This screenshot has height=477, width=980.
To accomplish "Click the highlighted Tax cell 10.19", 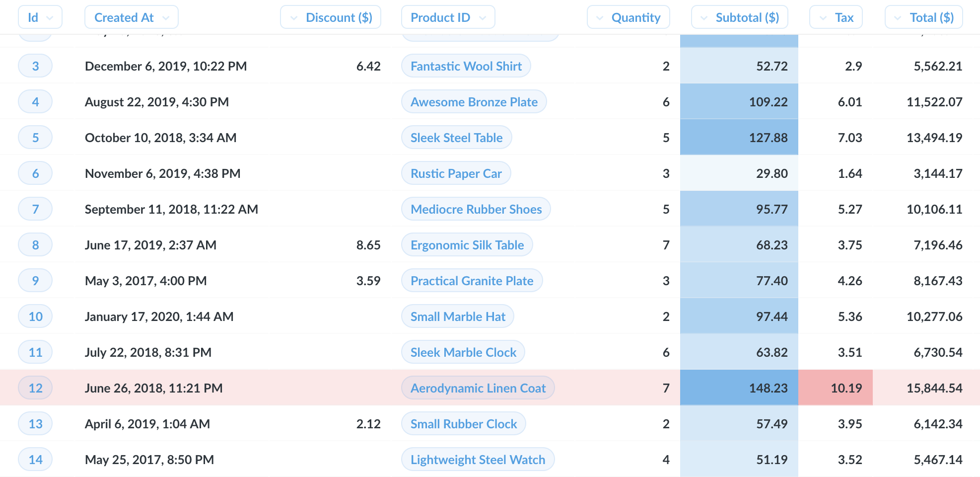I will 836,388.
